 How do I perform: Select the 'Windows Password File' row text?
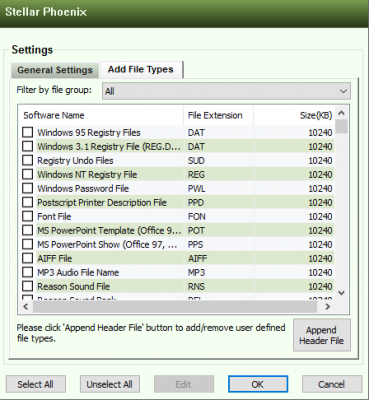coord(83,189)
